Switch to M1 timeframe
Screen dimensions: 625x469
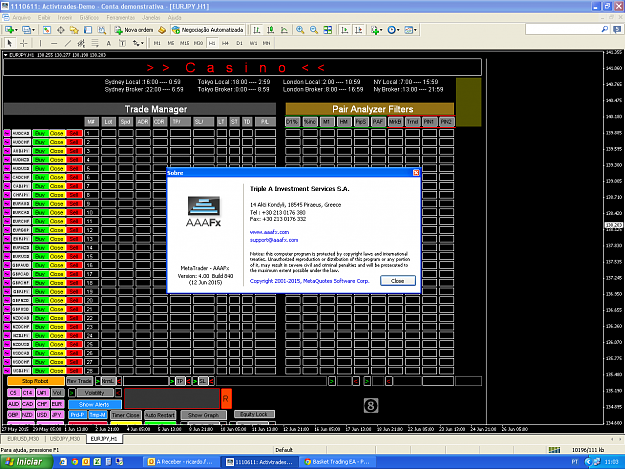(157, 43)
